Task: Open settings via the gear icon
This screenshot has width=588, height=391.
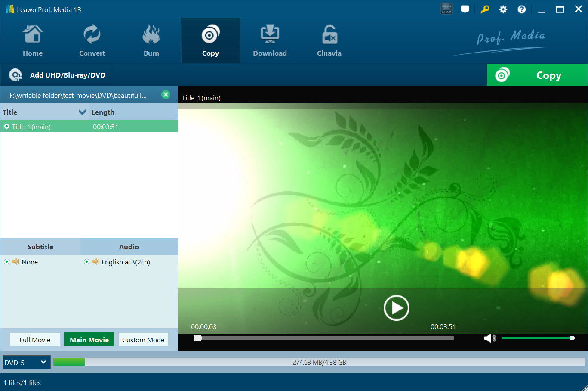Action: [x=503, y=9]
